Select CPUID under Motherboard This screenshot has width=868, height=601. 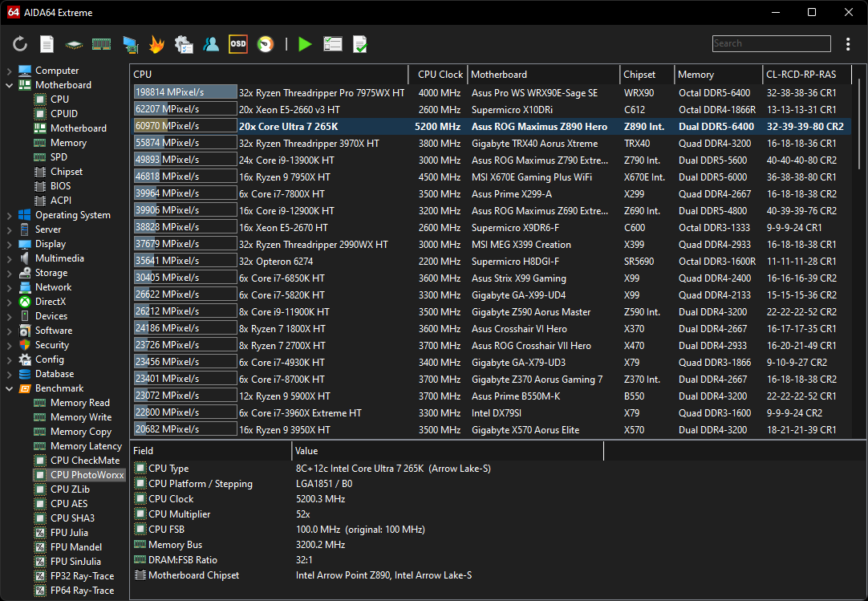[x=63, y=114]
